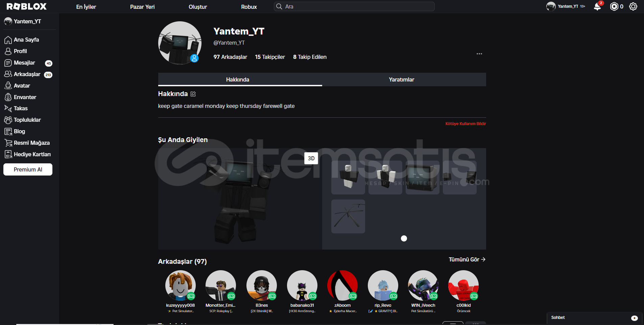Open friend W1N_iVeech's profile
The image size is (644, 325).
point(423,285)
